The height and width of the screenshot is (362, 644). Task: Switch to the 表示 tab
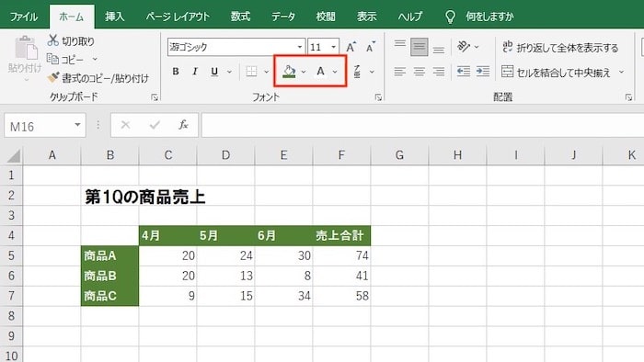pos(367,17)
